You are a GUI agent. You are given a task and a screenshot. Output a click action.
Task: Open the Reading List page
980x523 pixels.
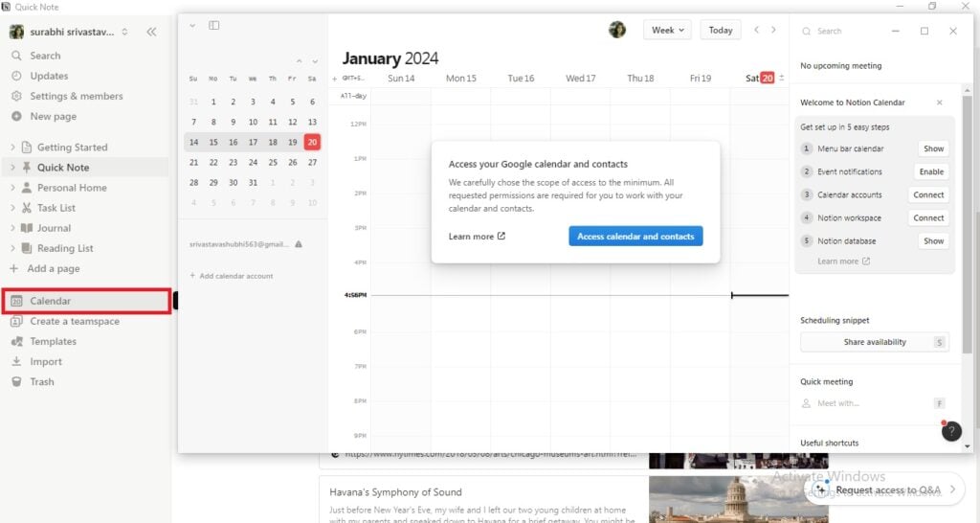click(x=65, y=248)
